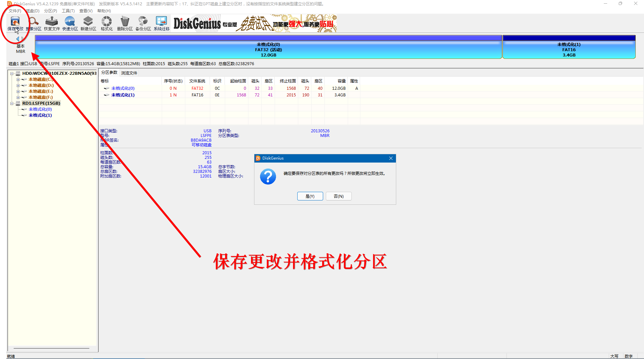Click the FAT32 file system cell

(x=197, y=88)
